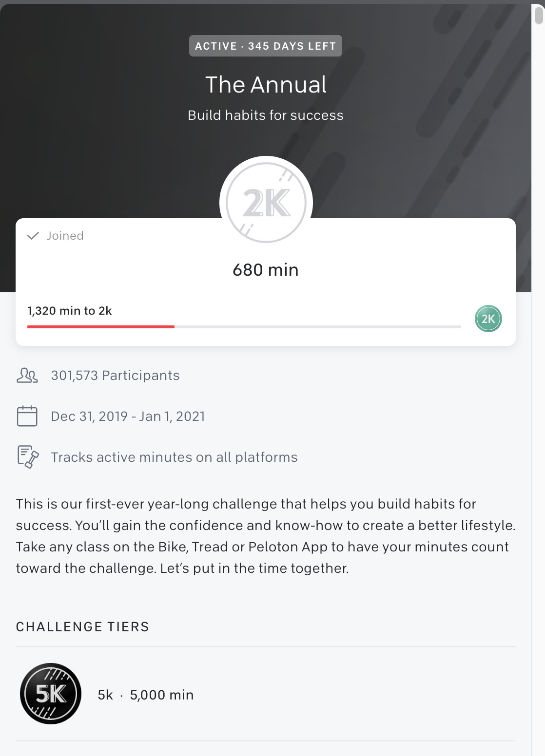Image resolution: width=545 pixels, height=756 pixels.
Task: Click the '1,320 min to 2k' label
Action: [70, 311]
